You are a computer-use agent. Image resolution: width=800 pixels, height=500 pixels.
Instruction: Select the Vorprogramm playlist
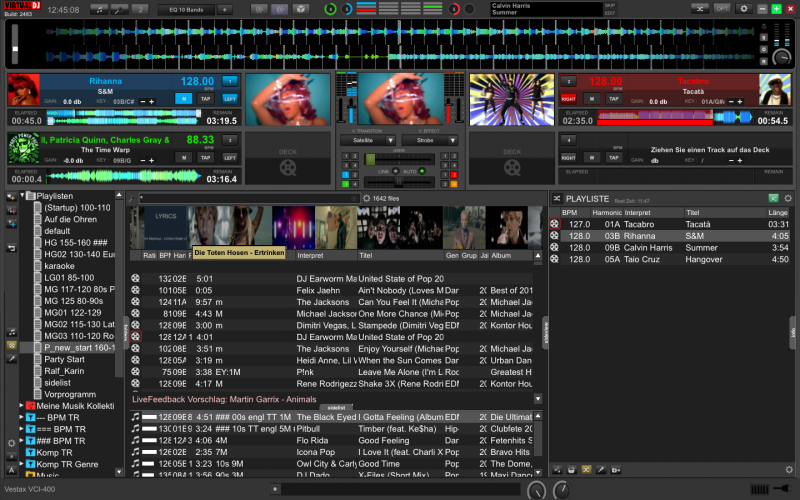coord(70,394)
